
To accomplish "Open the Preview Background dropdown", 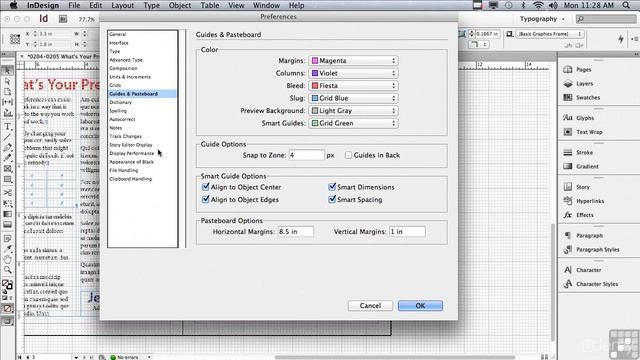I will coord(353,111).
